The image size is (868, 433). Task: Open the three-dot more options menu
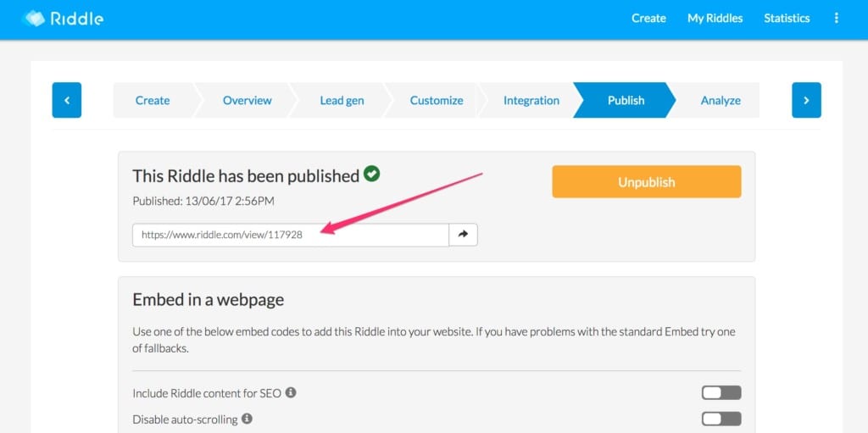(x=836, y=19)
